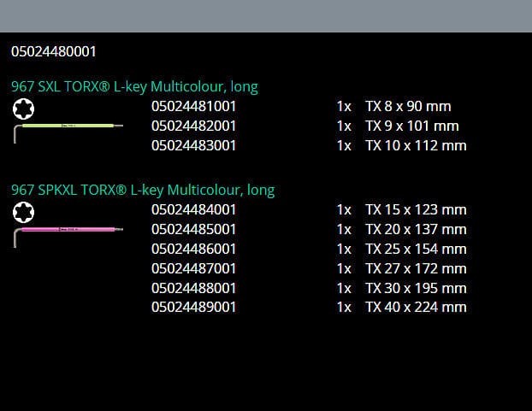Select the pink L-key image
The image size is (532, 411).
[68, 230]
